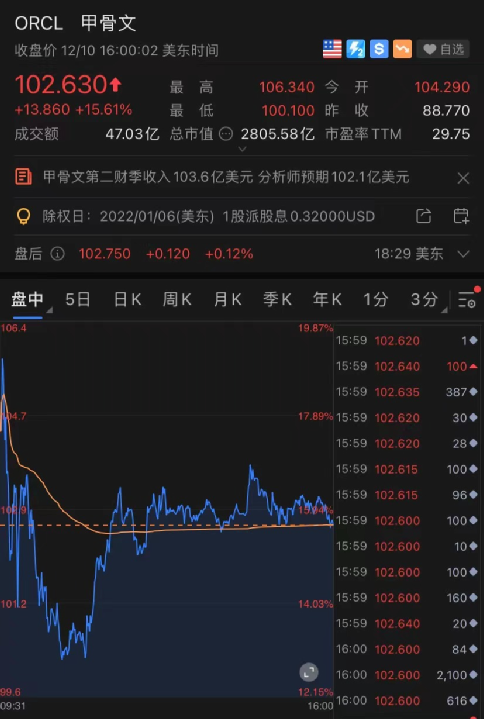
Task: Tap the blue S badge icon
Action: coord(379,49)
